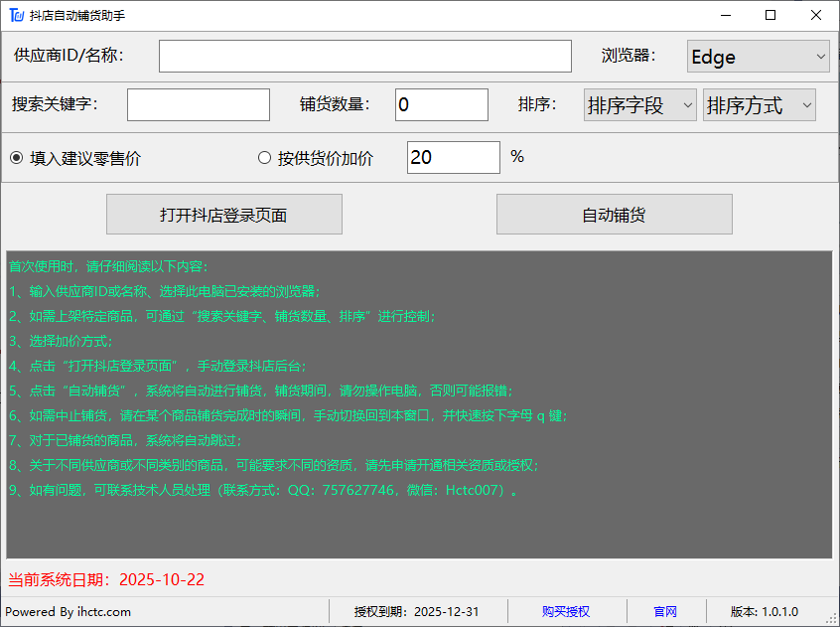Select the 填入建议零售价 radio button
This screenshot has width=840, height=627.
(x=17, y=158)
